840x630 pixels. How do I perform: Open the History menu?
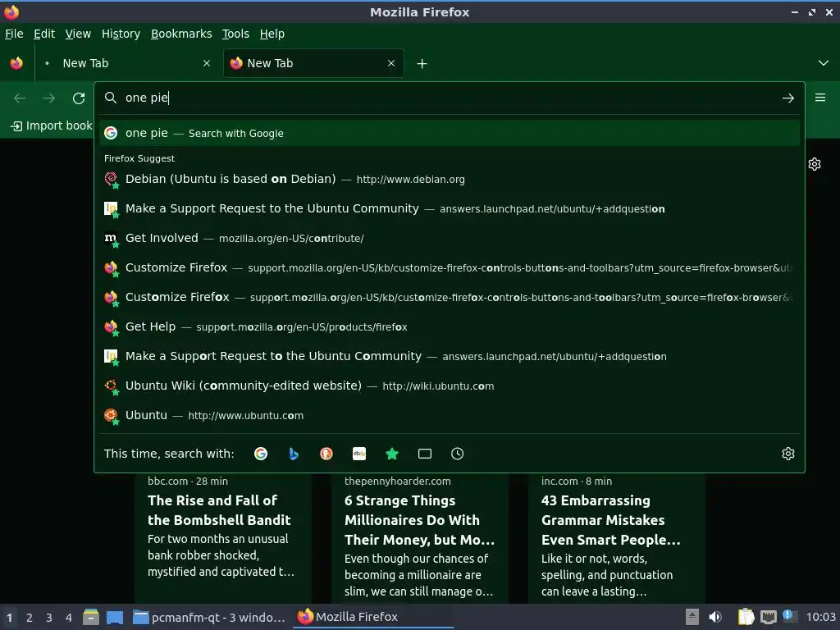[x=121, y=34]
